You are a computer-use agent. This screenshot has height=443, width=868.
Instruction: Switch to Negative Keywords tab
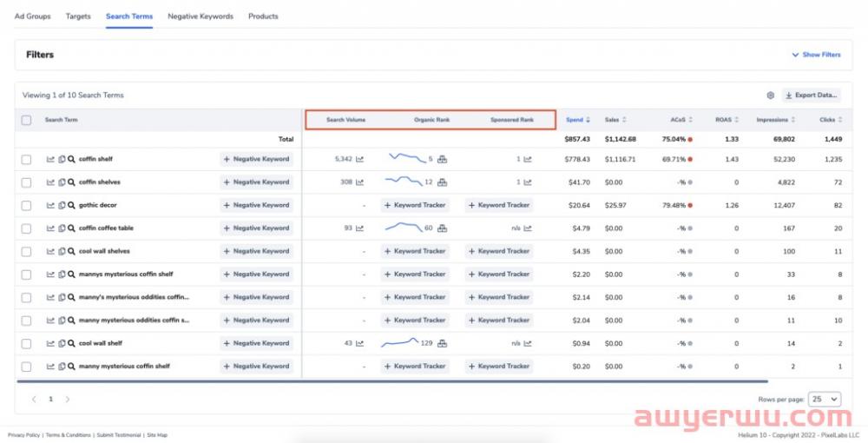point(201,16)
